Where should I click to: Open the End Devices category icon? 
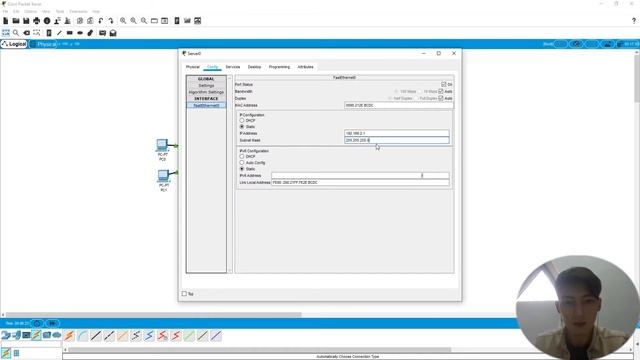click(16, 335)
